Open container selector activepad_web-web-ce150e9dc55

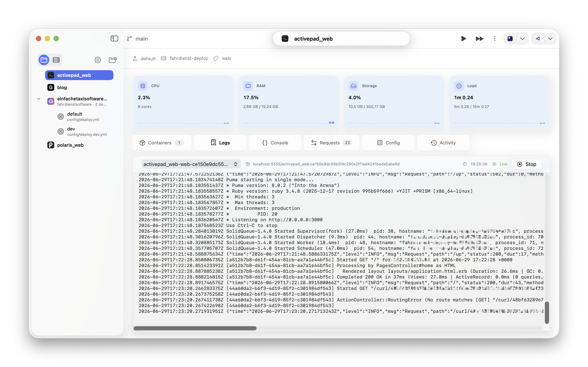(191, 164)
